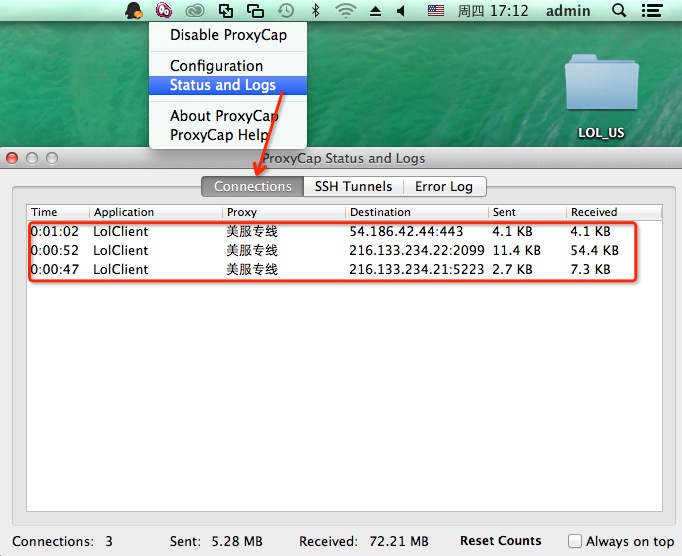Open Configuration from ProxyCap menu

228,66
